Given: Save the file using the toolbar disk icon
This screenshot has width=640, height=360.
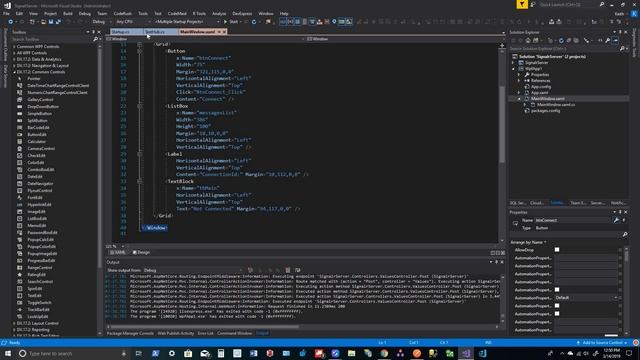Looking at the screenshot, I should tap(51, 22).
